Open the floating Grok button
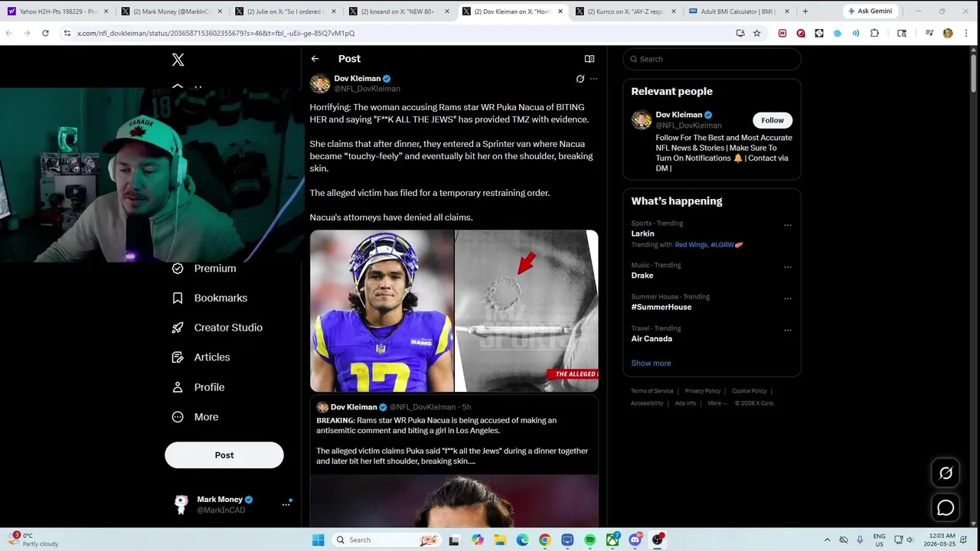 (946, 473)
